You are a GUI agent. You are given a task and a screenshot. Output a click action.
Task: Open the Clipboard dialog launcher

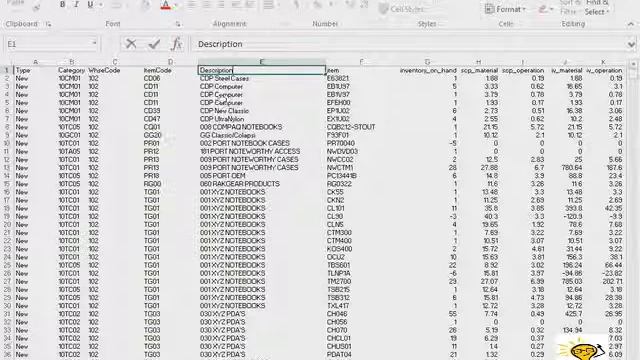49,24
